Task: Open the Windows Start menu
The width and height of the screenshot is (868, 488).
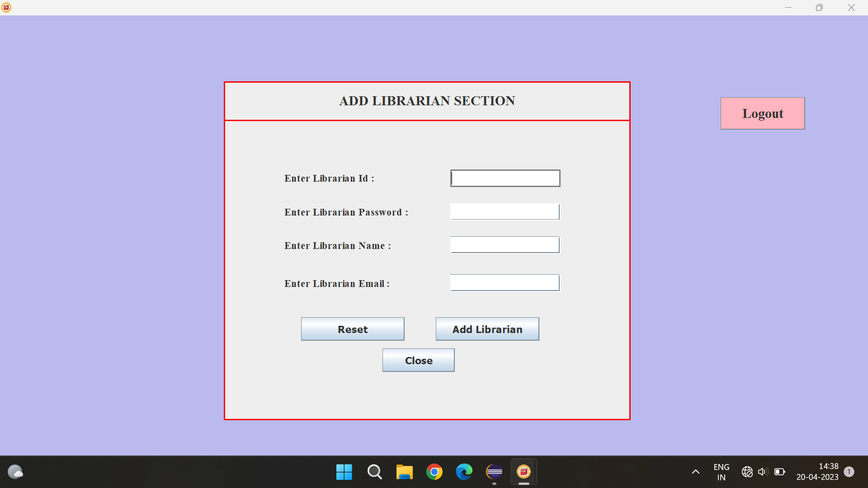Action: (x=344, y=472)
